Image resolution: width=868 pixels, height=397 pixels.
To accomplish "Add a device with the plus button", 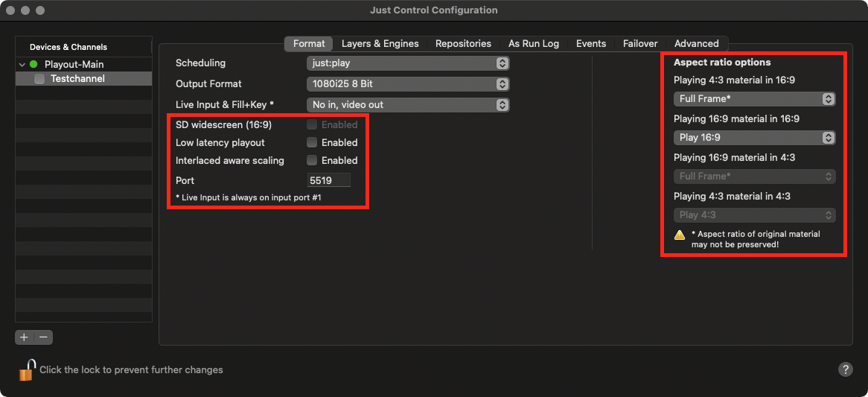I will tap(25, 337).
